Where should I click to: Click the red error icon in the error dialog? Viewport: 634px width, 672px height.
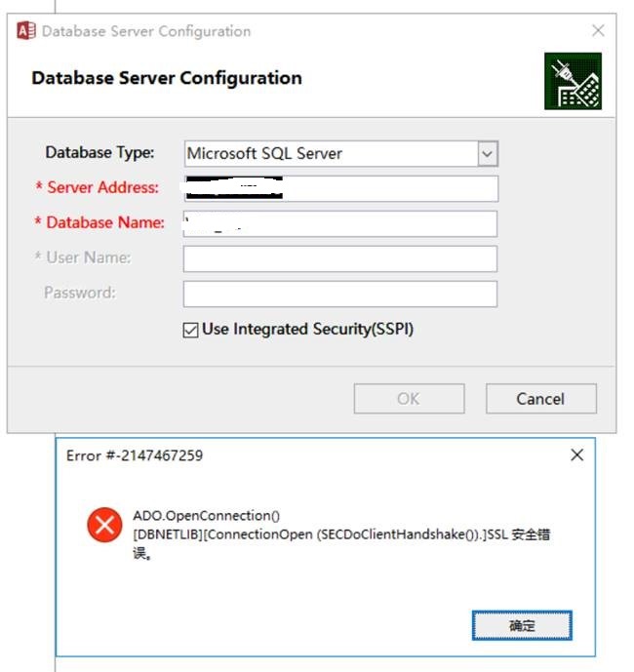click(x=104, y=525)
